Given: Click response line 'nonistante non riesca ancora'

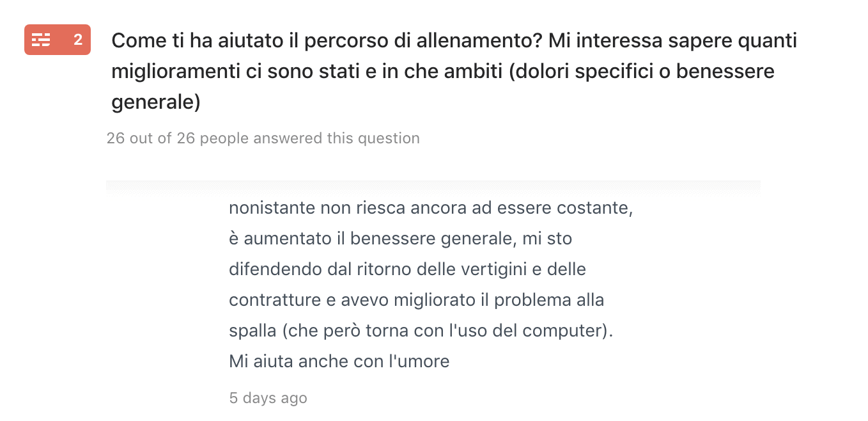Looking at the screenshot, I should coord(431,209).
